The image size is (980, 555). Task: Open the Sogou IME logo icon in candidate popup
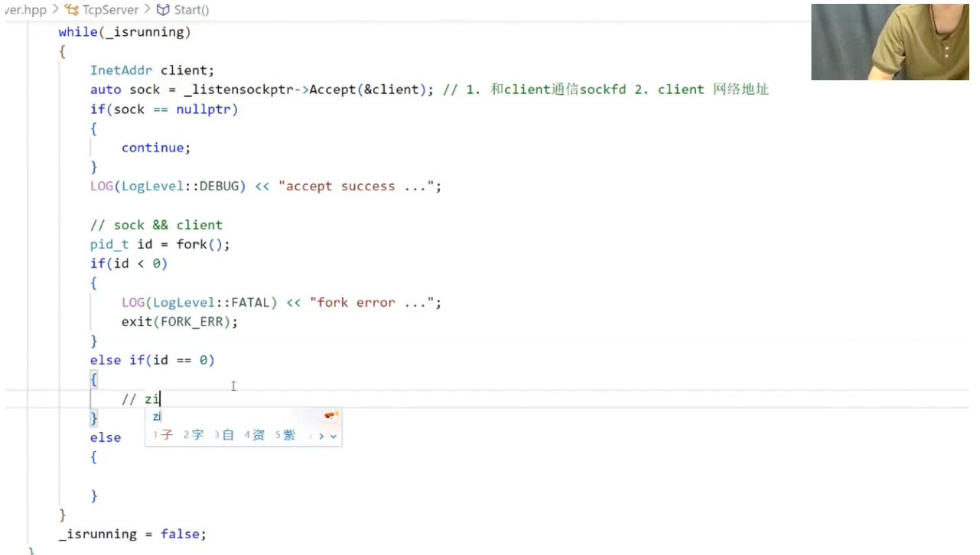point(331,416)
